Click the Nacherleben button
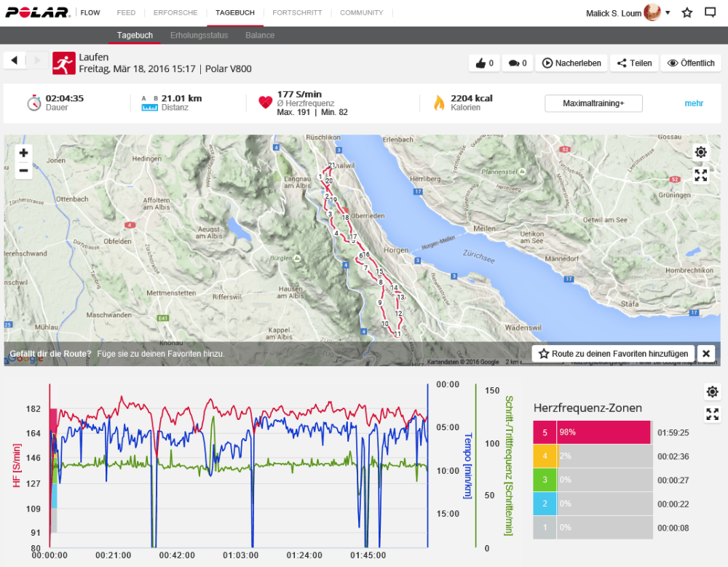This screenshot has height=567, width=728. point(571,63)
